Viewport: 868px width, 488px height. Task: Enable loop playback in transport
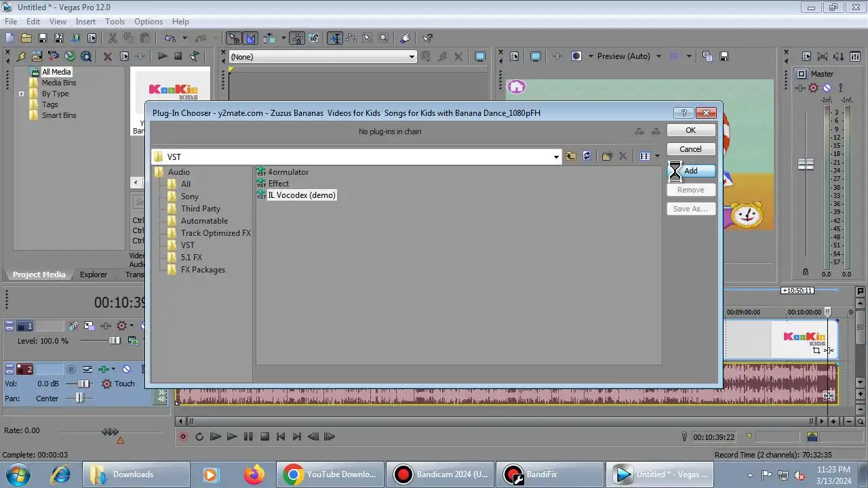(x=199, y=436)
